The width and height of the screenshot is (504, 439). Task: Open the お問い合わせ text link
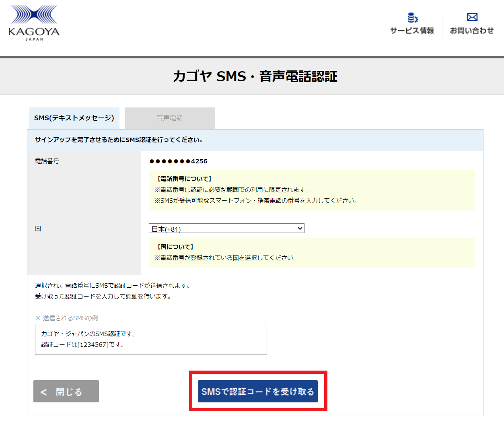pyautogui.click(x=471, y=31)
